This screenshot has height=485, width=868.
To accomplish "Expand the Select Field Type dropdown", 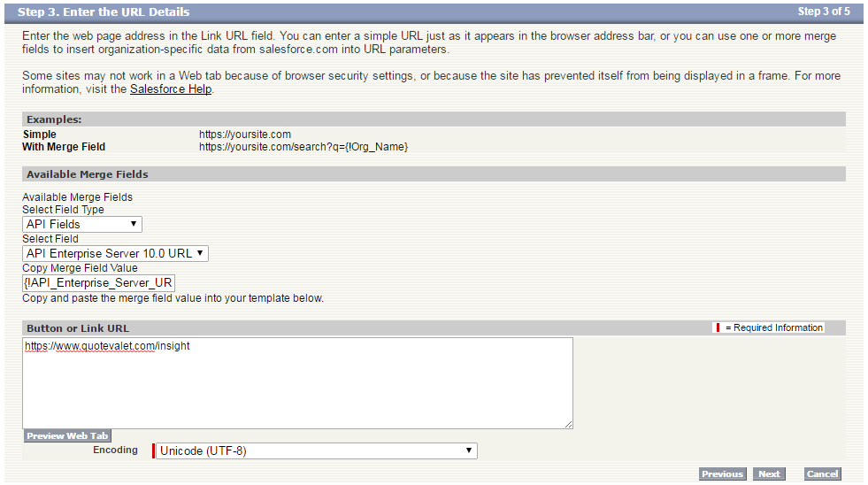I will (x=82, y=224).
